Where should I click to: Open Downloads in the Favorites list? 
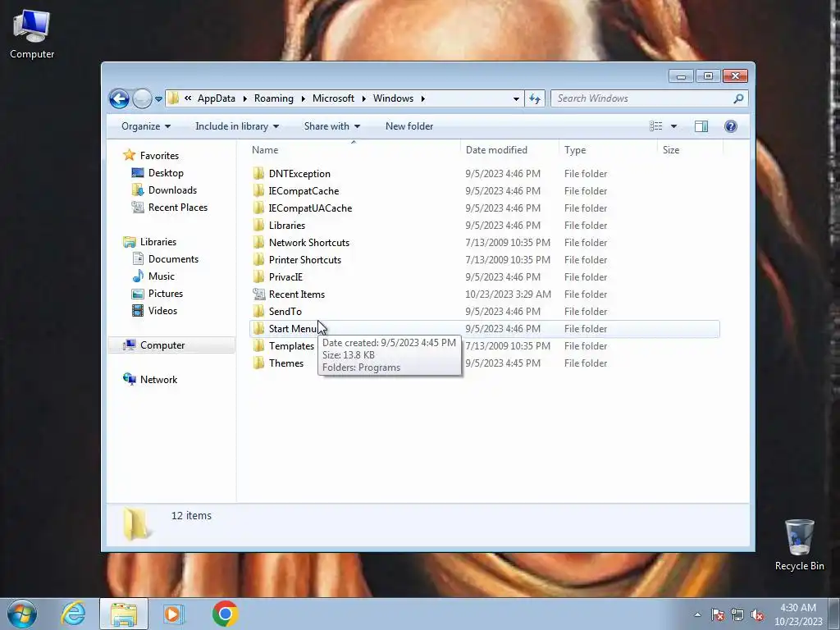(172, 190)
